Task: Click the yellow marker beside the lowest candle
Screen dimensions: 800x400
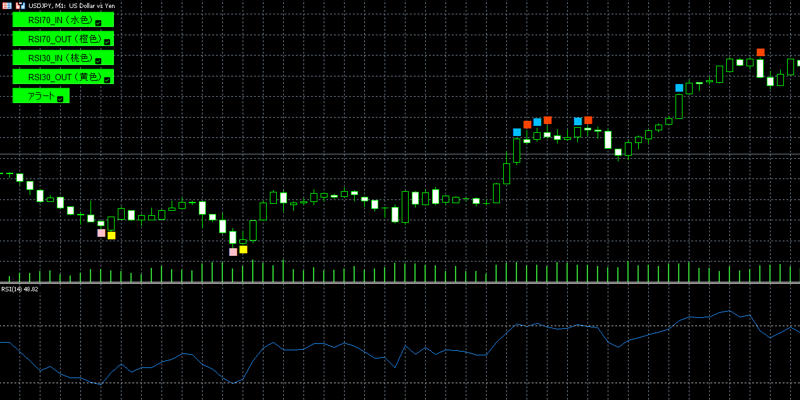Action: 243,249
